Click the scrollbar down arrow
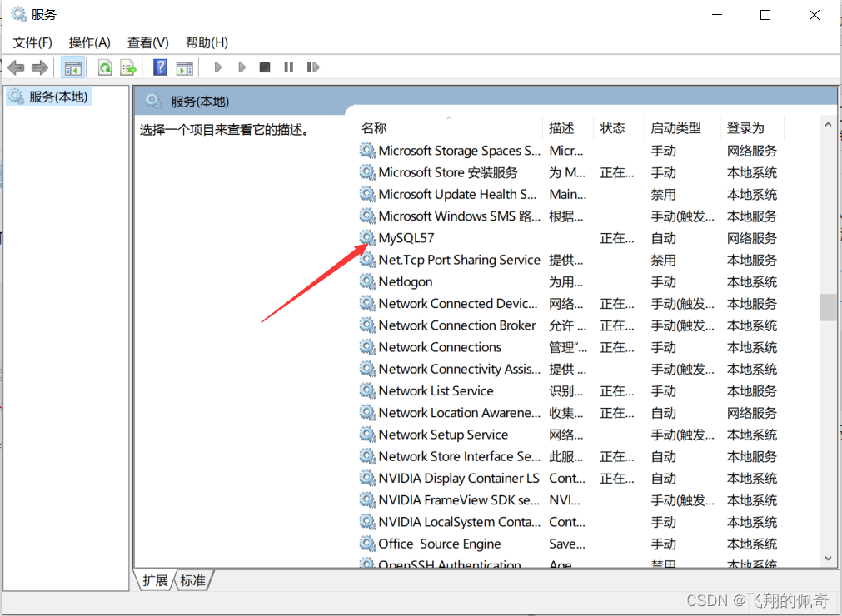The width and height of the screenshot is (842, 616). coord(828,559)
